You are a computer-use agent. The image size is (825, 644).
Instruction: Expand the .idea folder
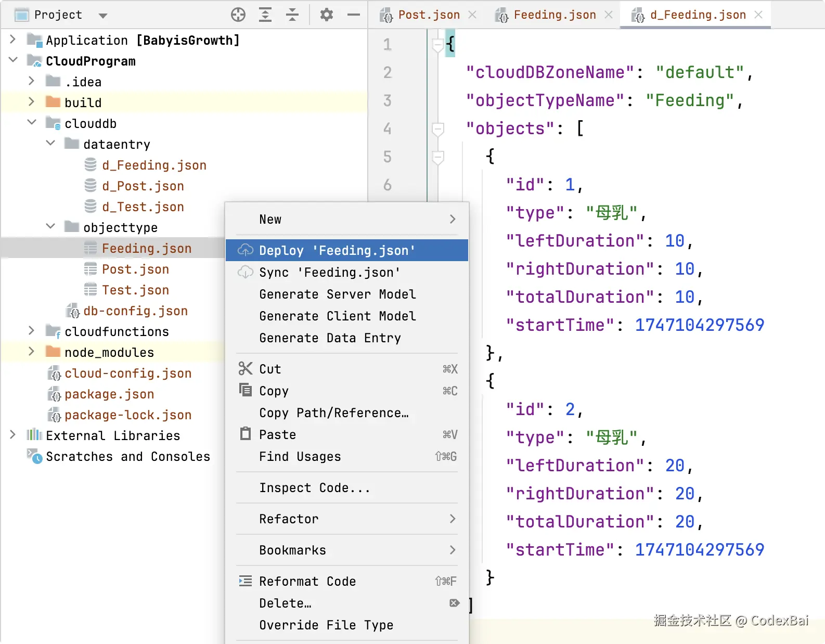point(32,81)
